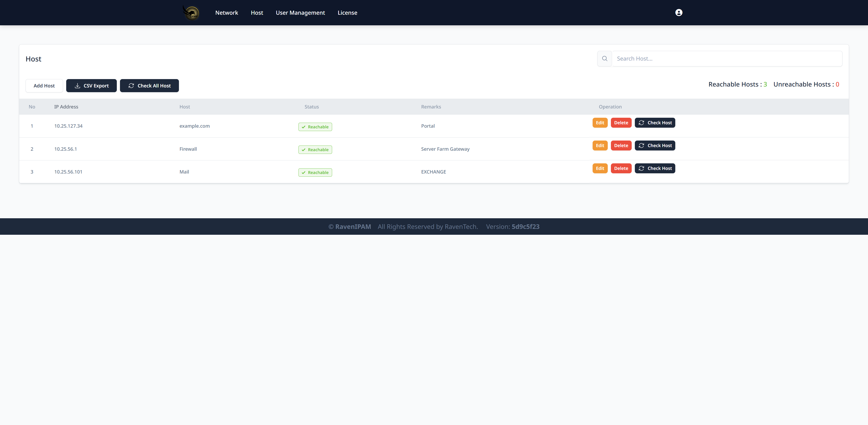This screenshot has height=425, width=868.
Task: Click the Add Host button
Action: pyautogui.click(x=44, y=86)
